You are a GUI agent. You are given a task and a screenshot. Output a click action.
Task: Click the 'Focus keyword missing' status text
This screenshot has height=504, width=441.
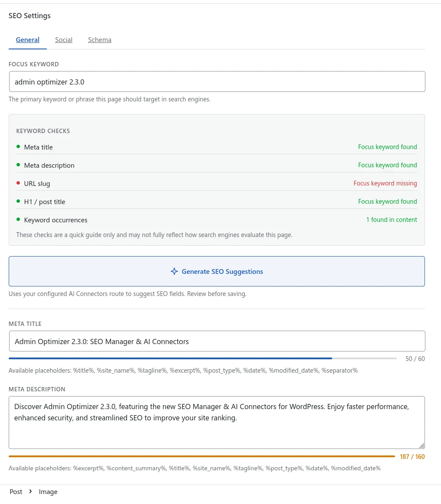[x=385, y=183]
